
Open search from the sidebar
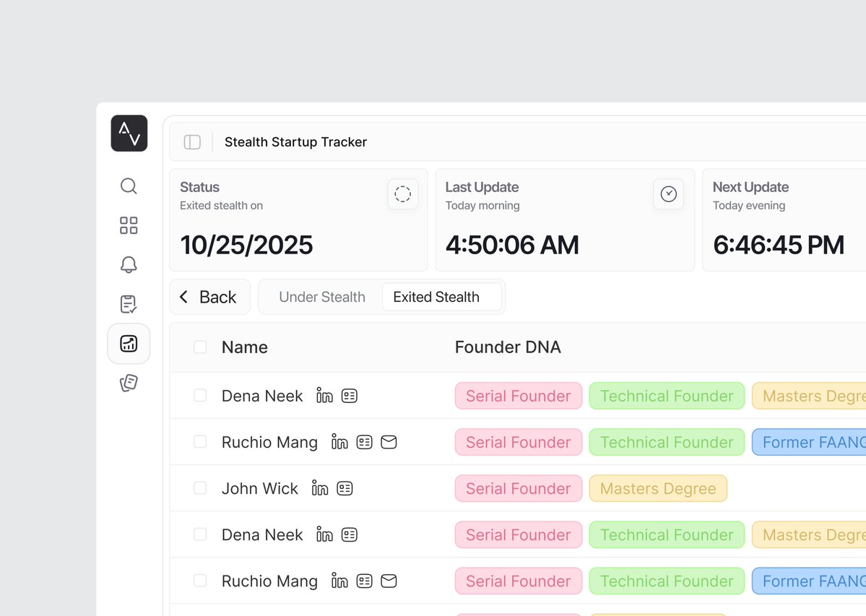[x=129, y=186]
